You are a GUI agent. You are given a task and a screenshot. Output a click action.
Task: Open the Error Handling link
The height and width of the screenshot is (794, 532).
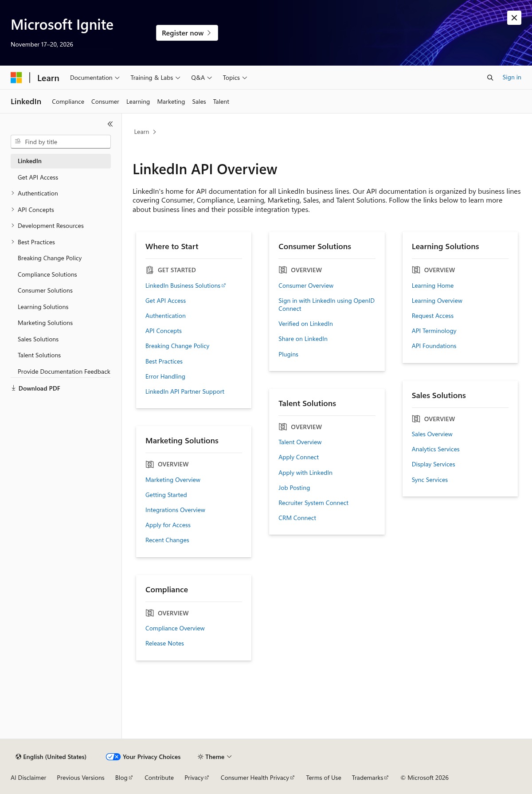tap(165, 376)
